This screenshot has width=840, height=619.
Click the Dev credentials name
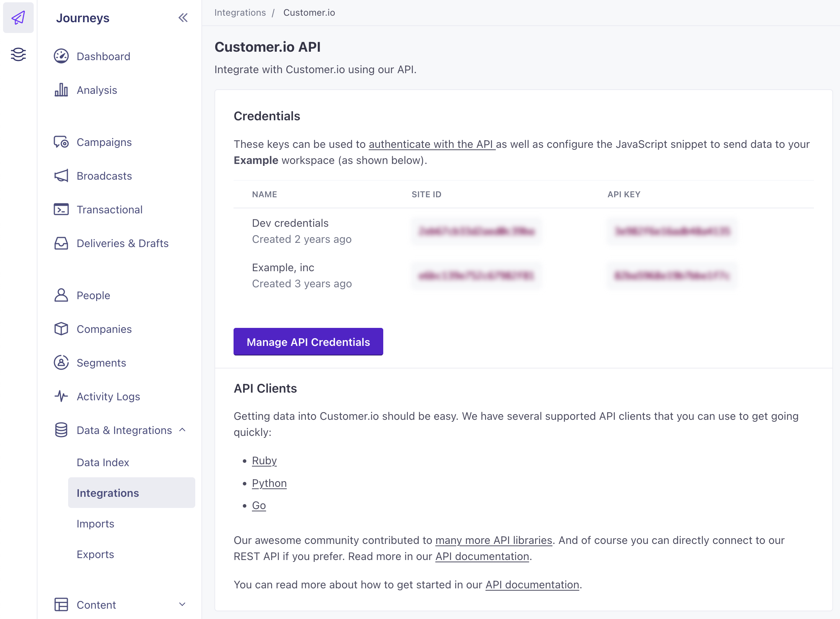[290, 223]
